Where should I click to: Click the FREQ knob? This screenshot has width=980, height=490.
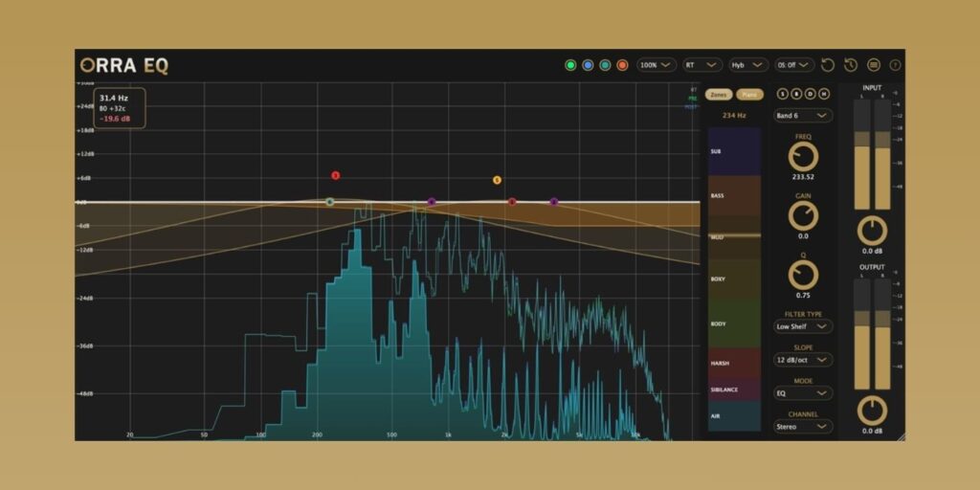tap(803, 156)
